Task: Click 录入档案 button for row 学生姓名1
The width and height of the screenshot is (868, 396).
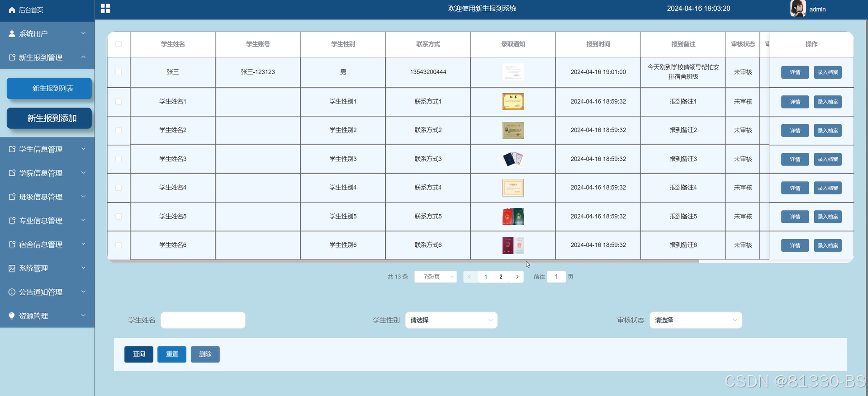Action: pyautogui.click(x=828, y=102)
